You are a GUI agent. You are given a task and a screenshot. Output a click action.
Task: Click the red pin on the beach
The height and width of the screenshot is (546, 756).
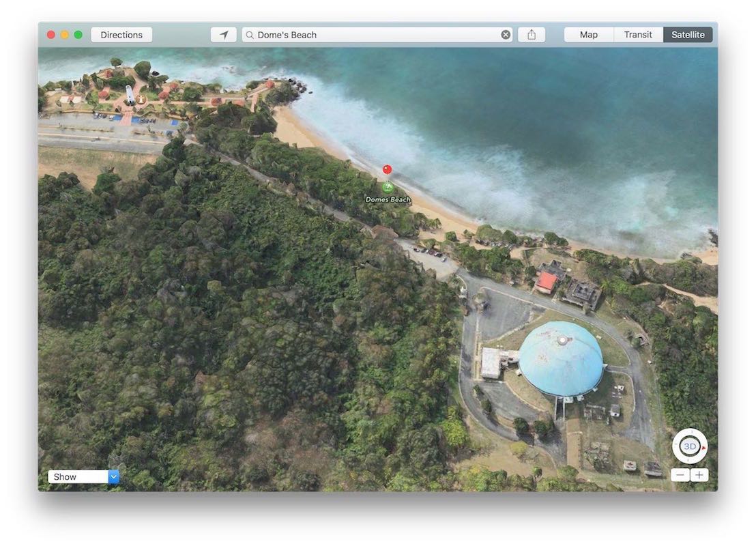point(387,170)
